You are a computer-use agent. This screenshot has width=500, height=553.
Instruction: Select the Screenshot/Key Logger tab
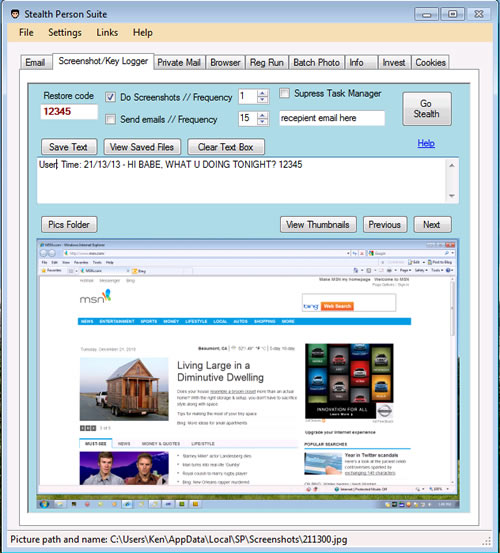[103, 61]
